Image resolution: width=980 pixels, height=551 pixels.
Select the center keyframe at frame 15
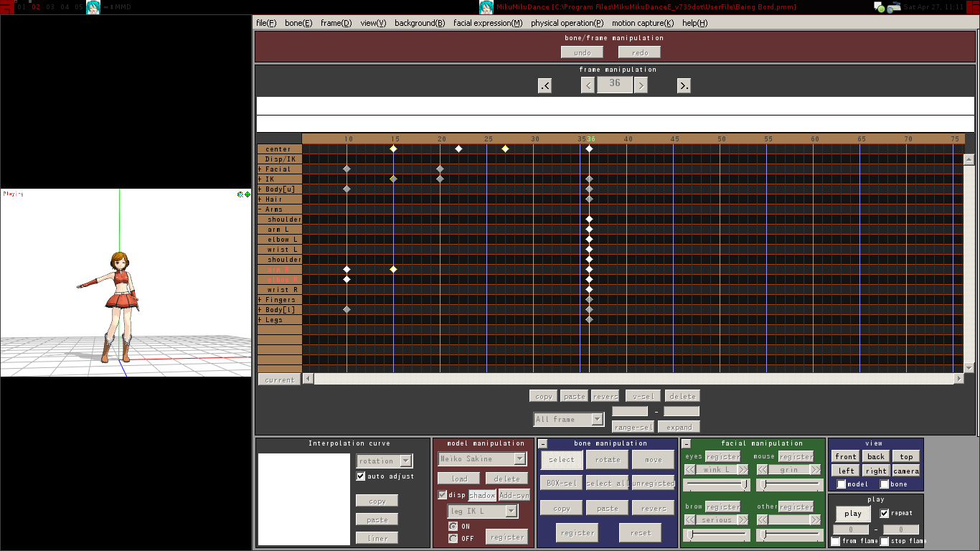click(x=393, y=149)
